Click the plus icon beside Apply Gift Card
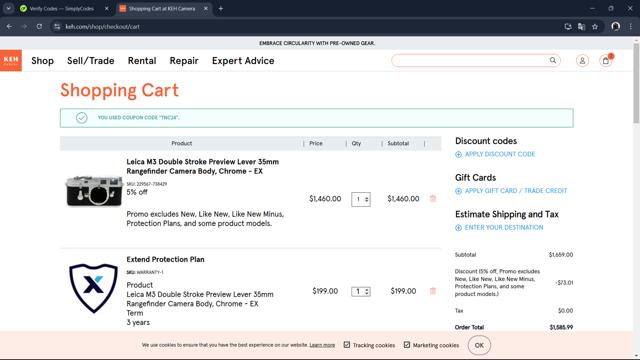The image size is (640, 360). click(x=458, y=191)
